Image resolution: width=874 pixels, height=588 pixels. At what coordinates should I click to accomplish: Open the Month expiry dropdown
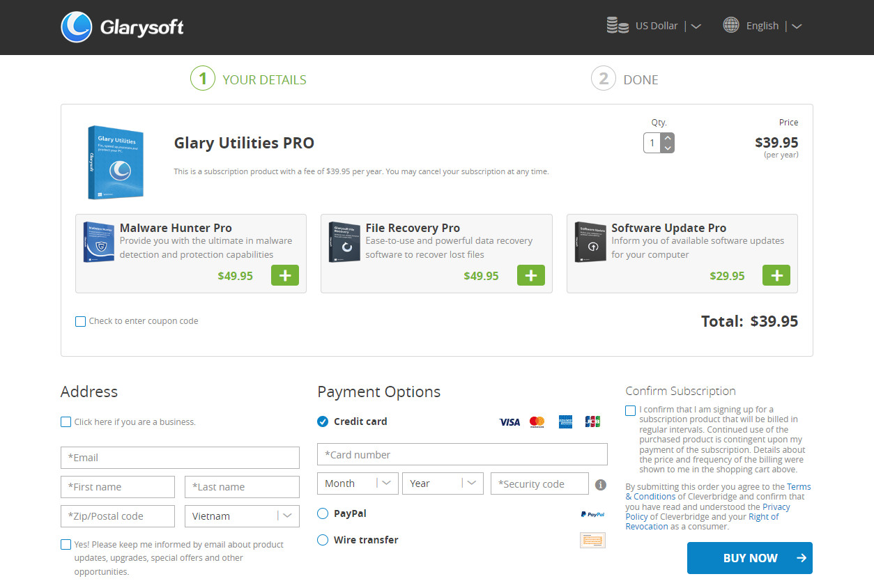pyautogui.click(x=358, y=483)
